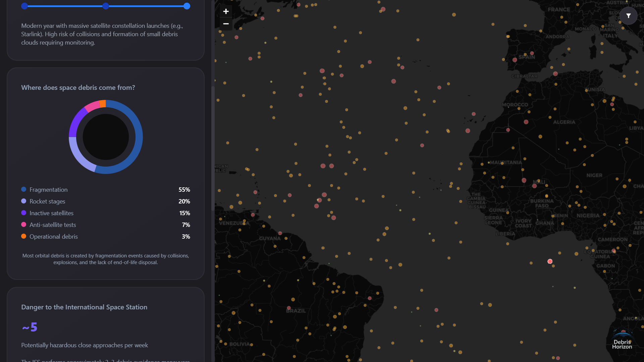Click the Rocket stages legend entry
This screenshot has width=644, height=362.
coord(47,201)
